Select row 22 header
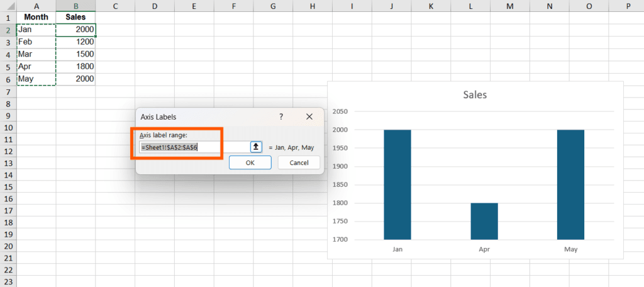The height and width of the screenshot is (287, 644). pyautogui.click(x=8, y=270)
